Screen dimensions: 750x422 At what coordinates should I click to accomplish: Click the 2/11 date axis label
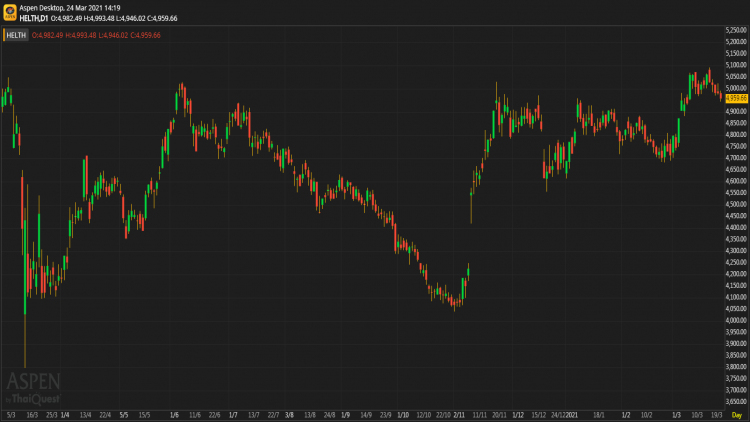[x=459, y=415]
